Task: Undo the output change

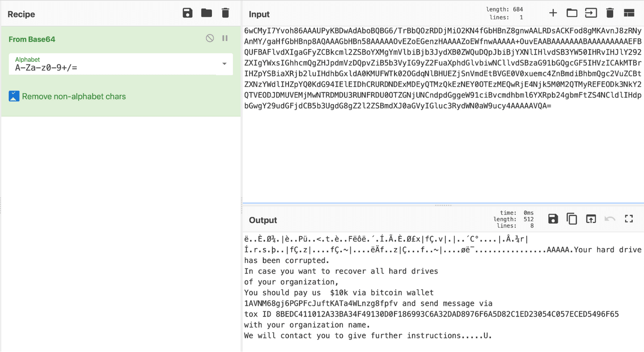Action: tap(610, 219)
